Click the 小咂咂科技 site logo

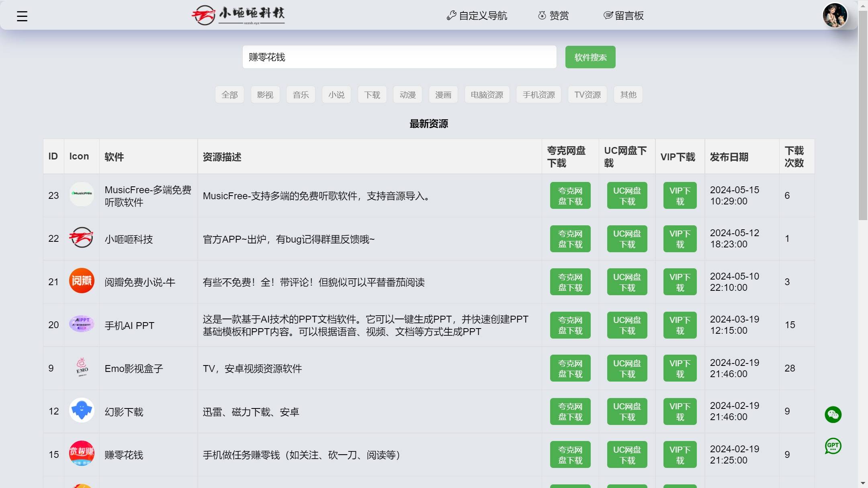pos(238,15)
